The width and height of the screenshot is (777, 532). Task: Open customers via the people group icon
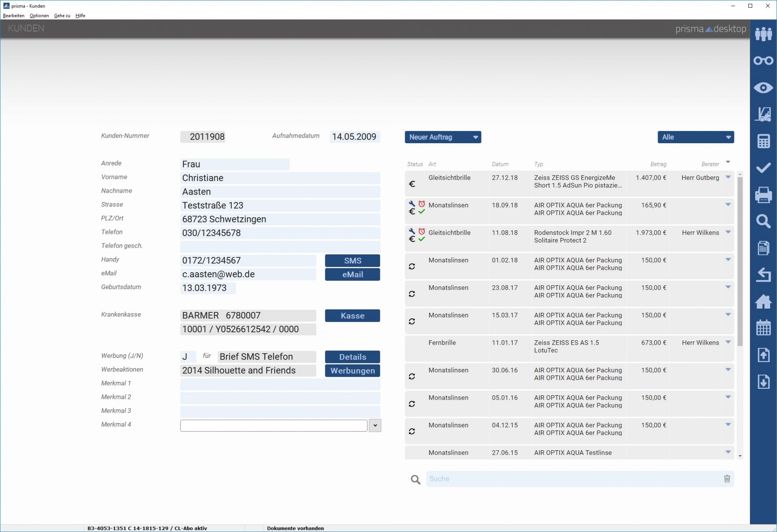click(x=763, y=34)
